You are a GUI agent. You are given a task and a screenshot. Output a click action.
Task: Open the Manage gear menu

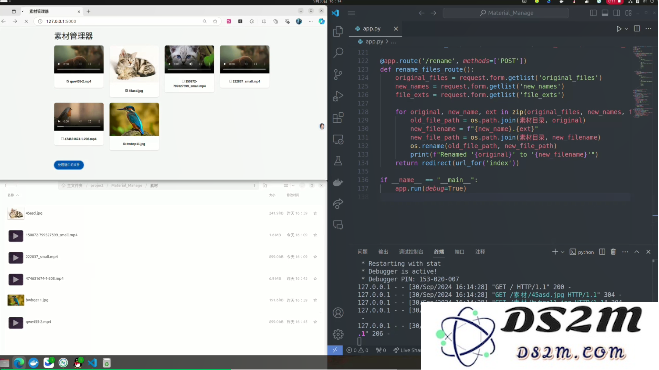pos(338,335)
